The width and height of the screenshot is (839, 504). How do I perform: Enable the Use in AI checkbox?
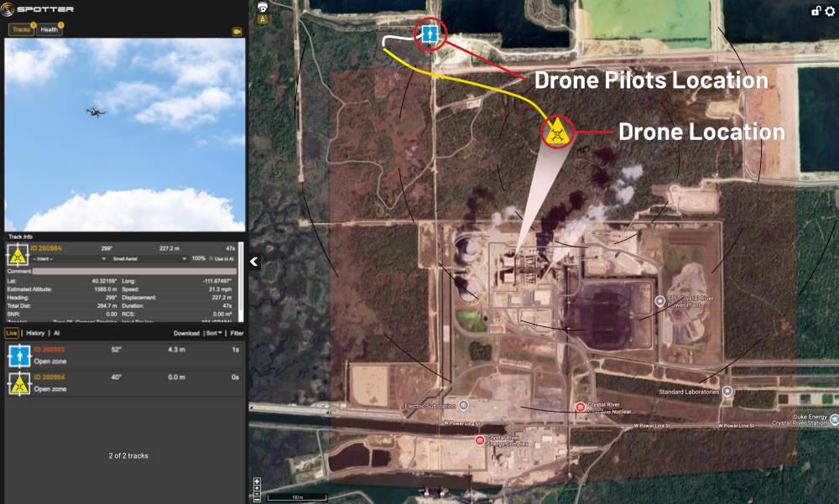(212, 260)
